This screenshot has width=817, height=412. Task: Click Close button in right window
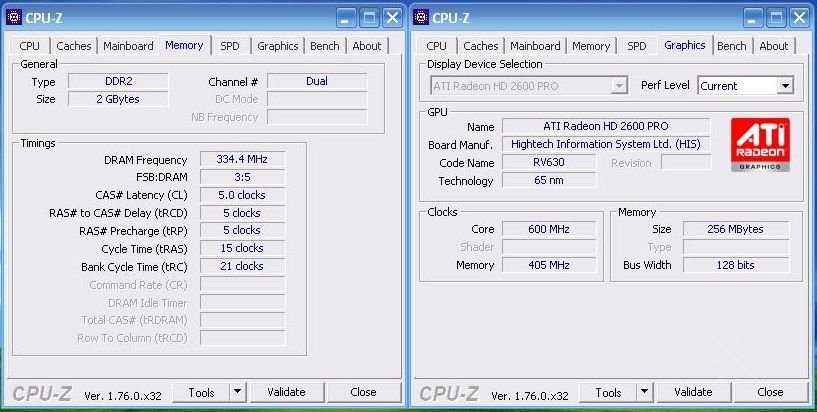770,392
